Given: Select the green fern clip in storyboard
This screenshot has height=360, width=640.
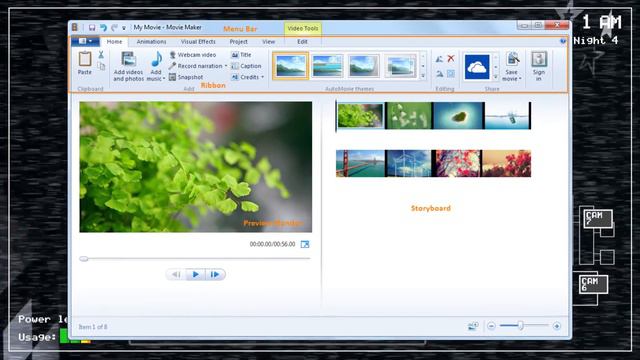Looking at the screenshot, I should [x=360, y=116].
